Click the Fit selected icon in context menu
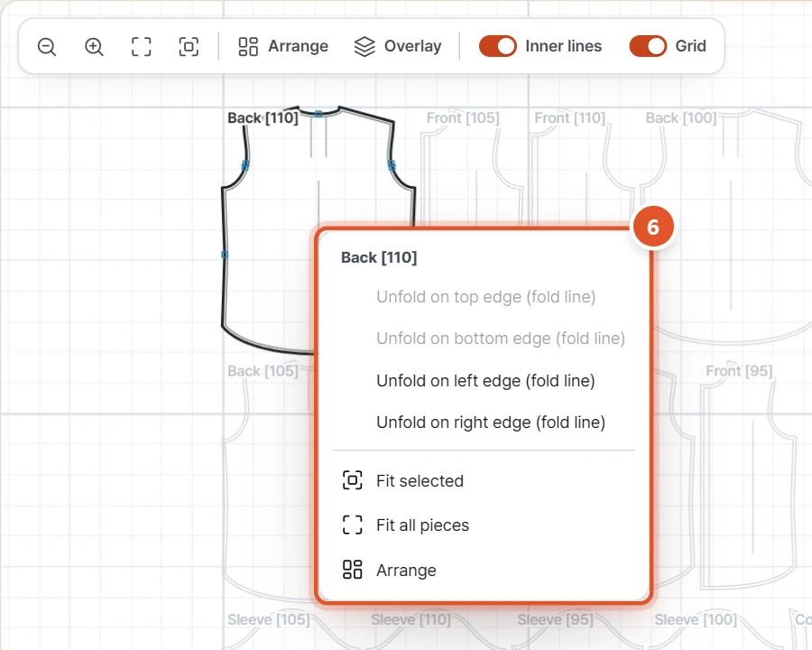 tap(352, 480)
